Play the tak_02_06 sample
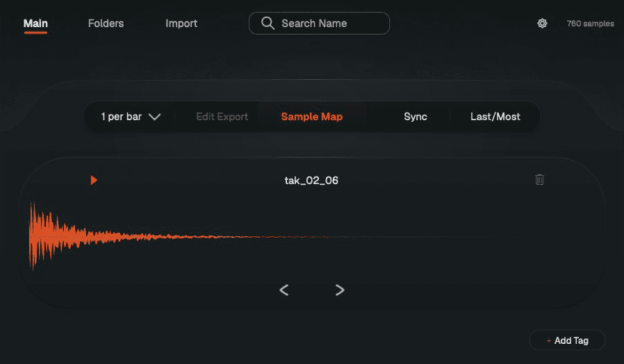Image resolution: width=624 pixels, height=364 pixels. click(94, 180)
